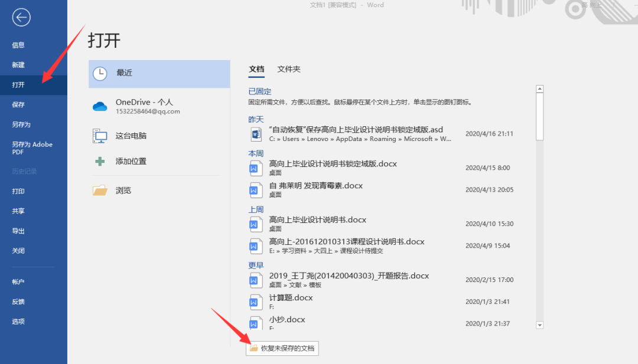Choose This PC via the computer icon

point(100,136)
